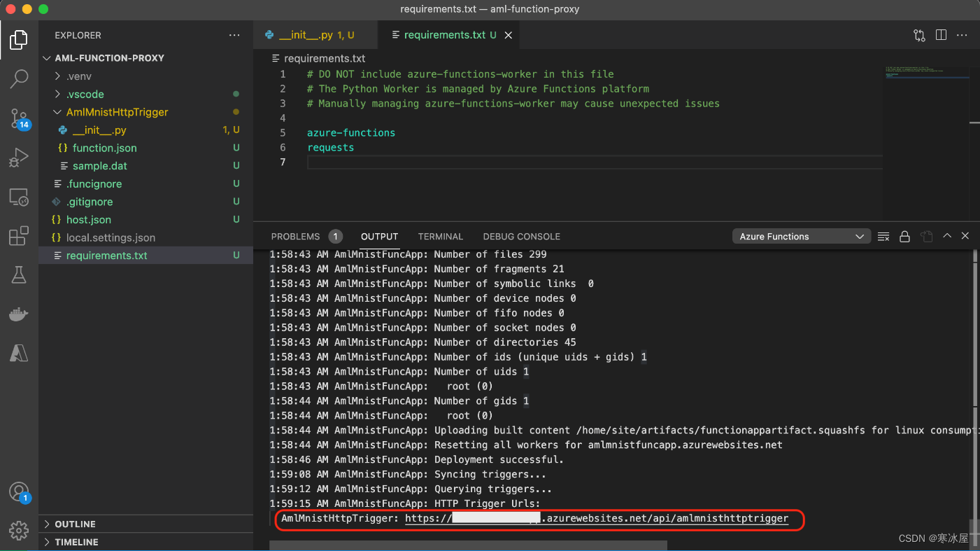Click requirements.txt breadcrumb above editor
Screen dimensions: 980x551
325,58
